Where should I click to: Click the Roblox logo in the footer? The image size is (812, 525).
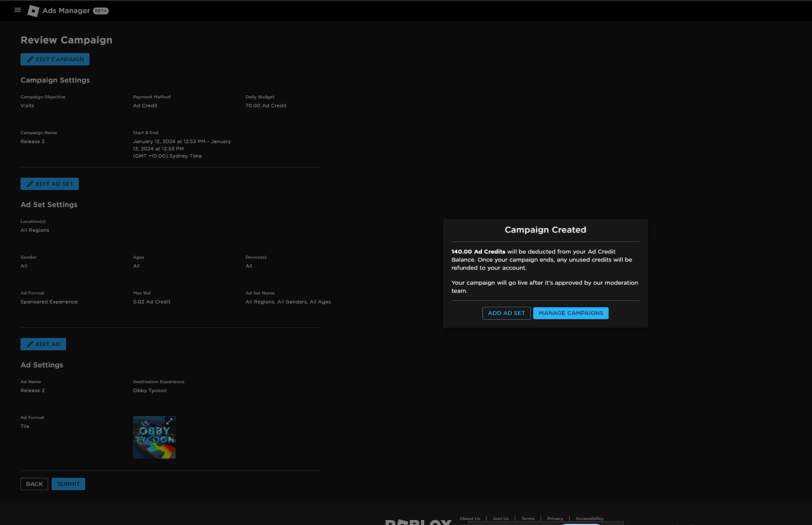click(x=418, y=520)
